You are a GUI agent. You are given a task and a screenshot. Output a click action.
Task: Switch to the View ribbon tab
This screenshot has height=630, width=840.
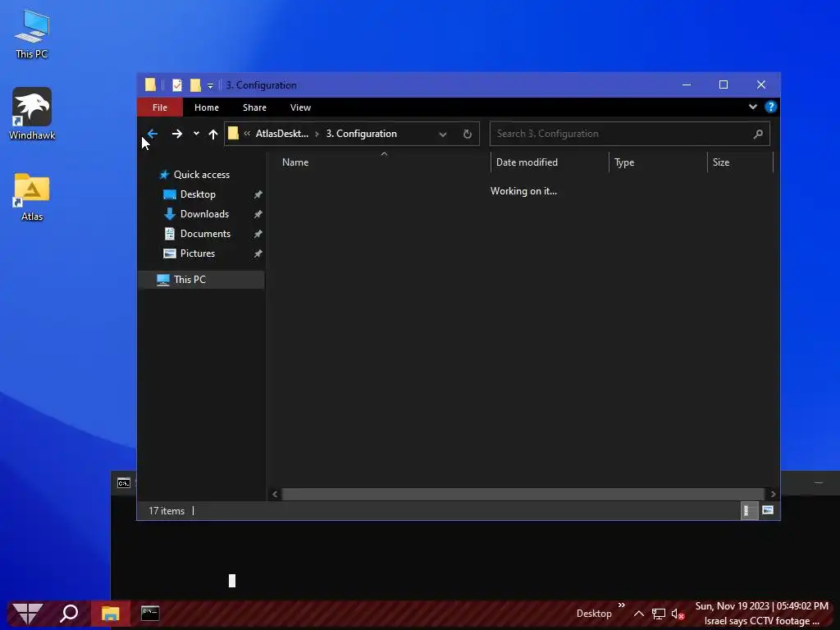click(300, 107)
